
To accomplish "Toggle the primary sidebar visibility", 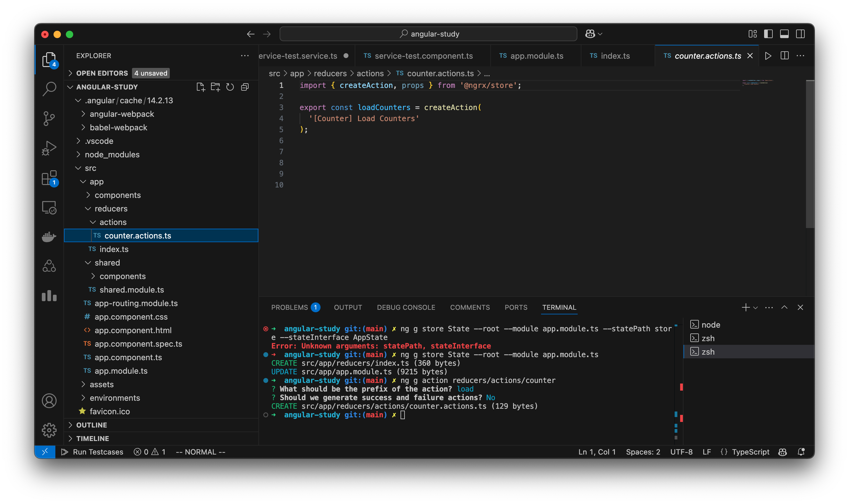I will point(768,33).
